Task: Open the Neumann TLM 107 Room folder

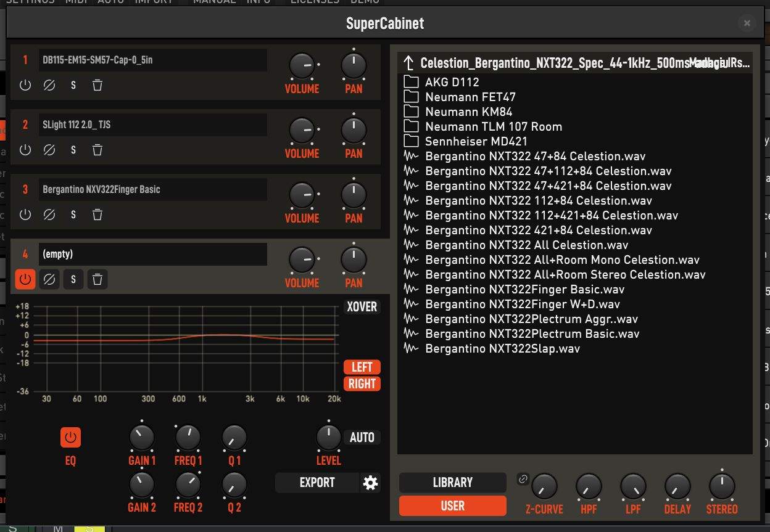Action: tap(574, 126)
